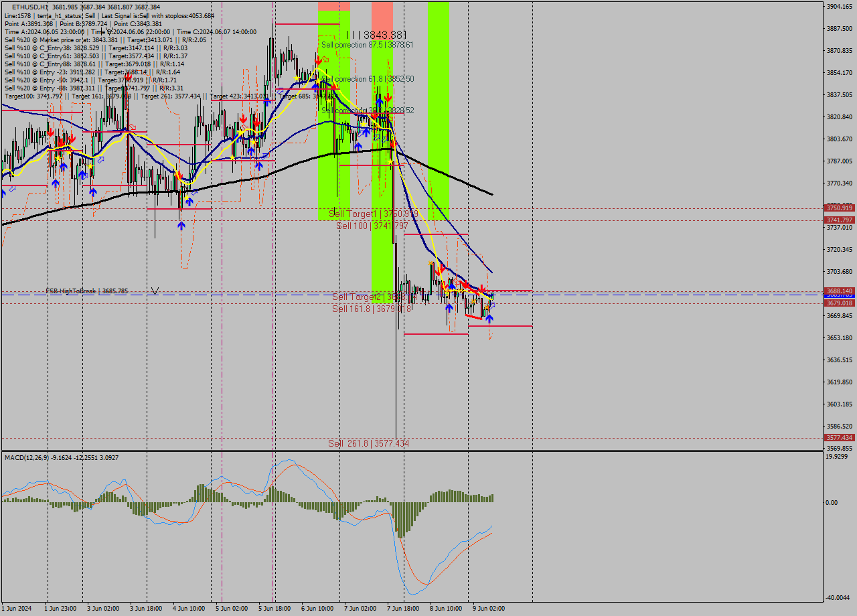Click the '9 Jun 02:00' time axis label
The image size is (857, 616).
tap(488, 609)
